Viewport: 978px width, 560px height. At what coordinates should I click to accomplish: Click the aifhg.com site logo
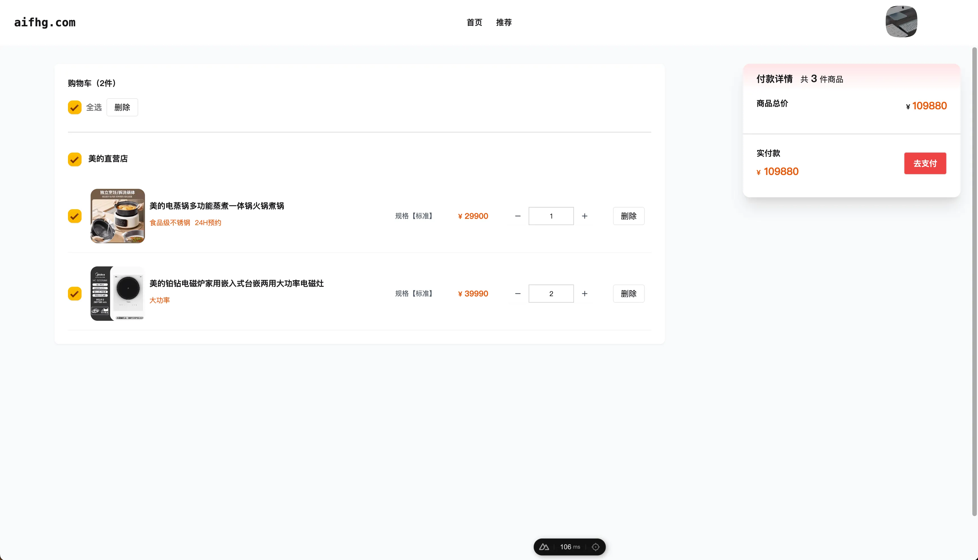pyautogui.click(x=45, y=22)
